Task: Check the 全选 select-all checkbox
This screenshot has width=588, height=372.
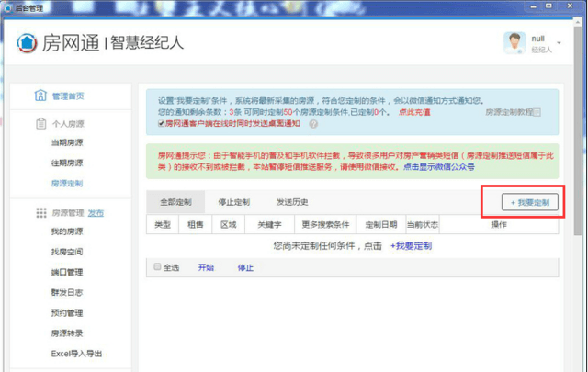Action: 157,266
